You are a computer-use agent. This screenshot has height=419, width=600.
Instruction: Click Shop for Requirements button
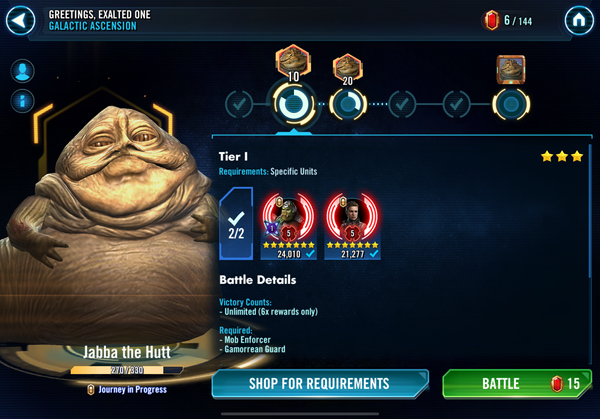click(x=320, y=384)
